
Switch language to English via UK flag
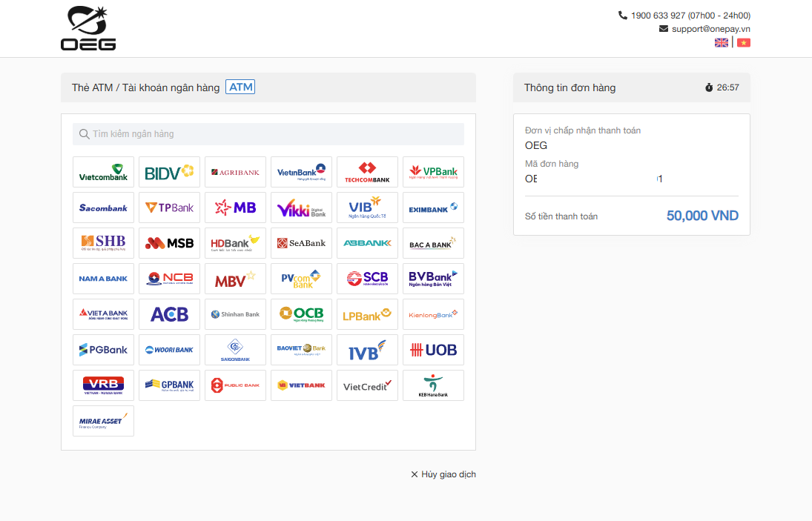pos(722,42)
